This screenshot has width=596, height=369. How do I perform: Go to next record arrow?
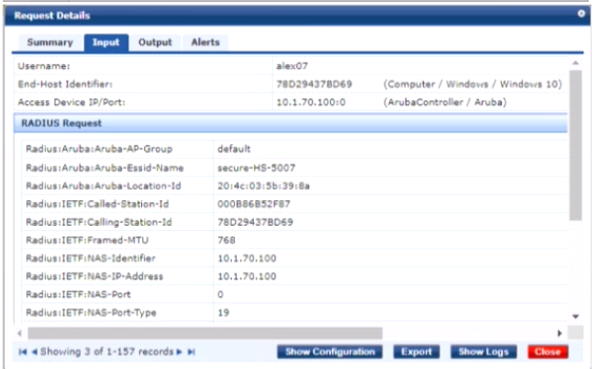[179, 352]
